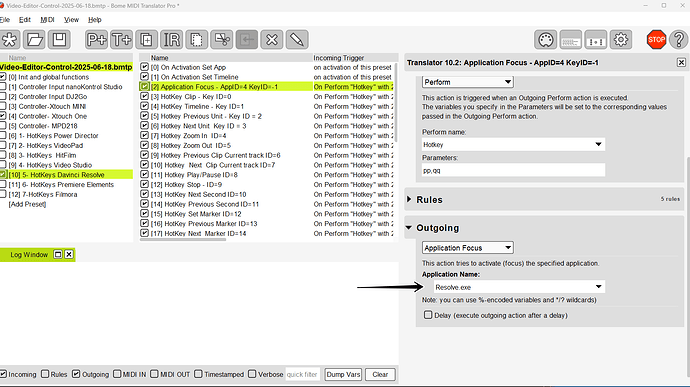Screen dimensions: 690x387
Task: Click the Add Preset entry
Action: tap(27, 204)
